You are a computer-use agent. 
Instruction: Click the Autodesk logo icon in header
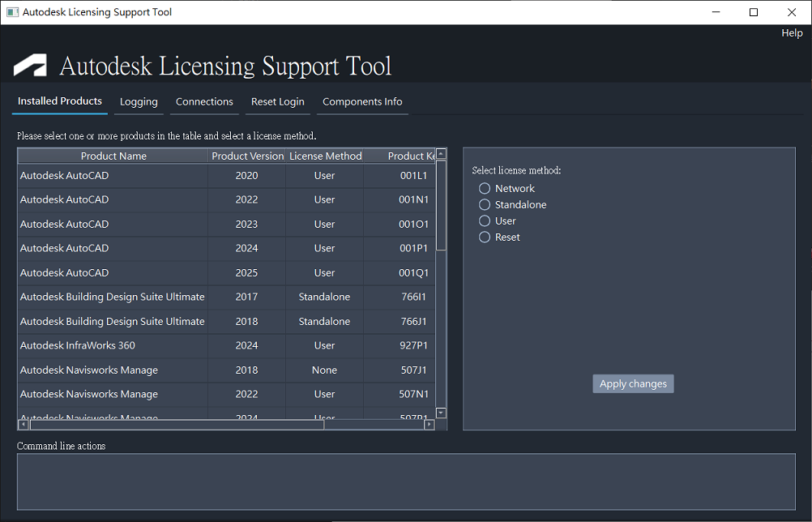coord(30,65)
